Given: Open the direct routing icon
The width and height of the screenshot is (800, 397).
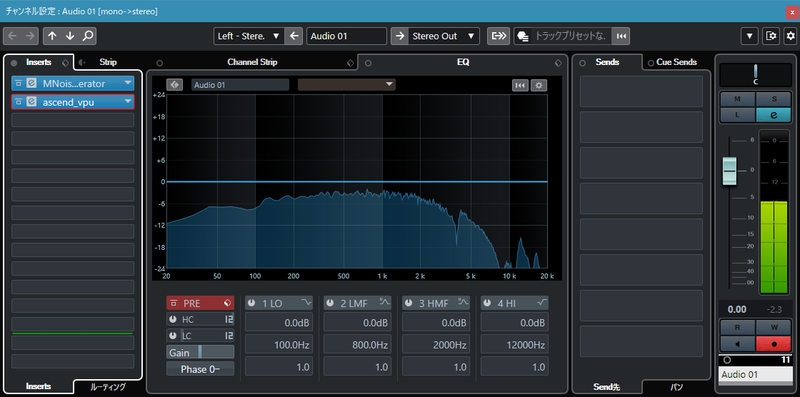Looking at the screenshot, I should (x=498, y=36).
